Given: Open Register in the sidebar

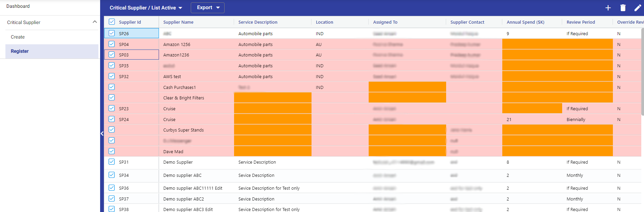Looking at the screenshot, I should tap(20, 51).
